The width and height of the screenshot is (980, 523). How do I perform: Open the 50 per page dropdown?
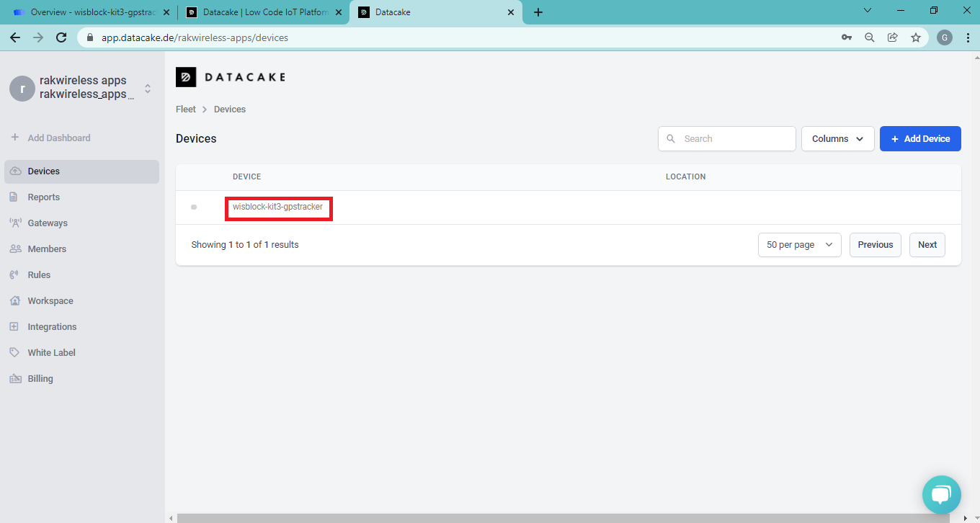pyautogui.click(x=799, y=245)
